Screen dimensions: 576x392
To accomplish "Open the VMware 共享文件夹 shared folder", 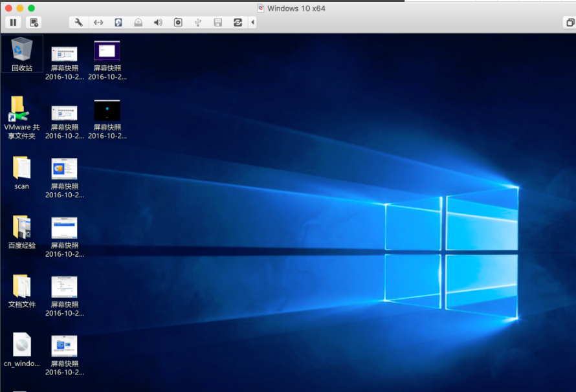I will 20,110.
